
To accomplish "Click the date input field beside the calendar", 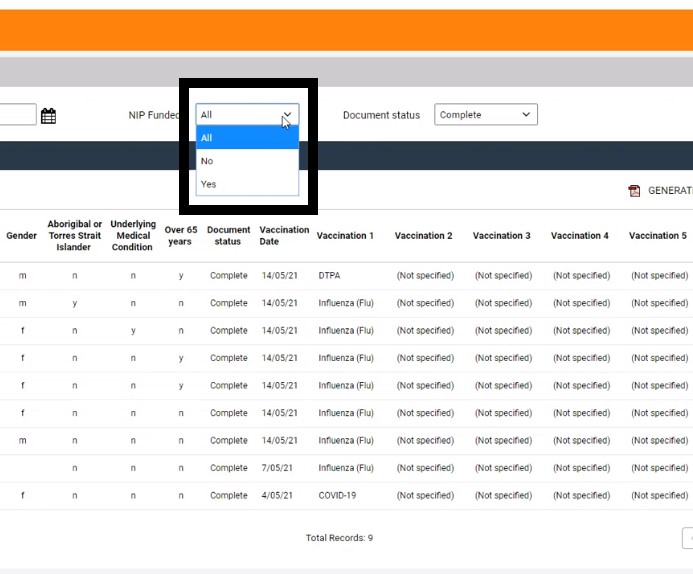I will click(18, 114).
